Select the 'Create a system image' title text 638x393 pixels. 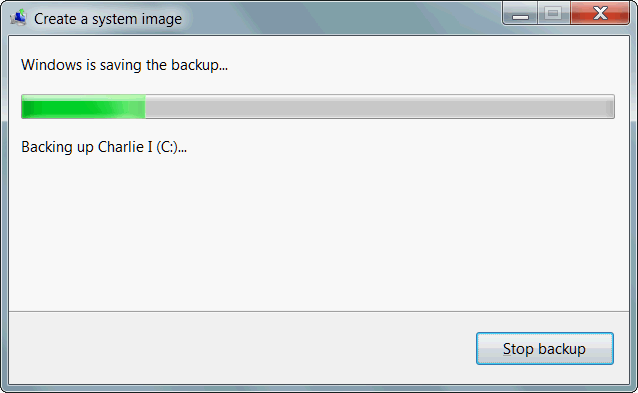click(x=108, y=19)
